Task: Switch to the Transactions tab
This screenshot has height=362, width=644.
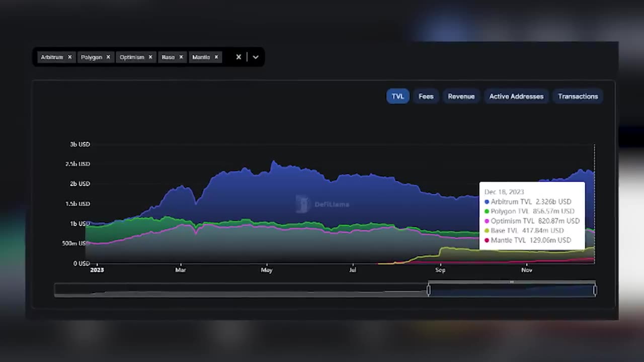Action: (x=578, y=97)
